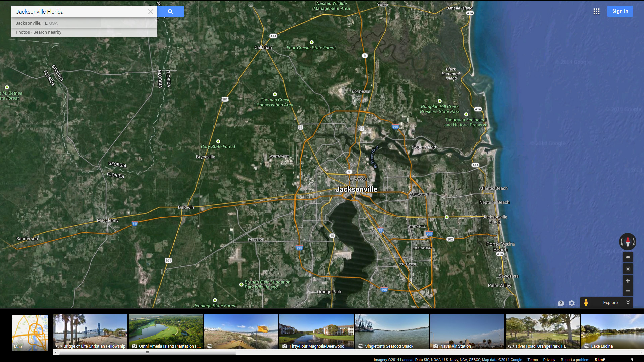Reset map orientation using the compass
Screen dimensions: 644x362
click(x=628, y=241)
